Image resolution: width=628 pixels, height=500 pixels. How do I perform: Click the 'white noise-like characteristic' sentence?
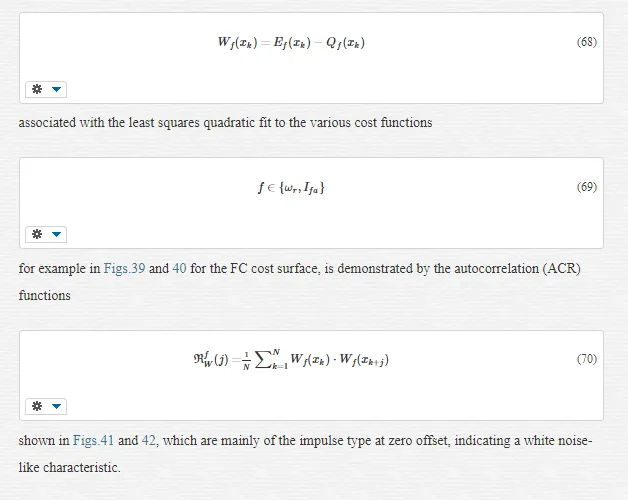[x=305, y=454]
